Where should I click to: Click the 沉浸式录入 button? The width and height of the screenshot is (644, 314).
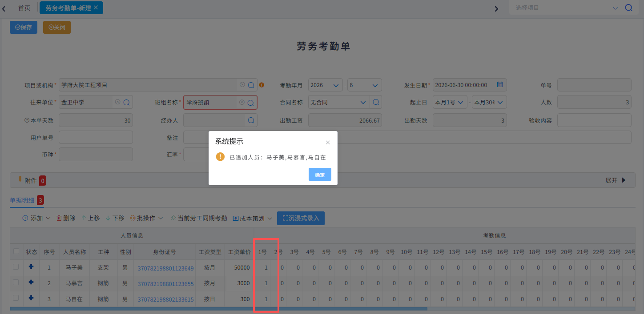[301, 218]
